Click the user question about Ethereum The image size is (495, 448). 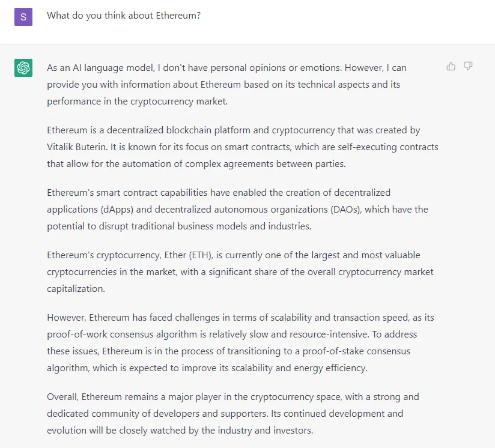click(x=124, y=16)
